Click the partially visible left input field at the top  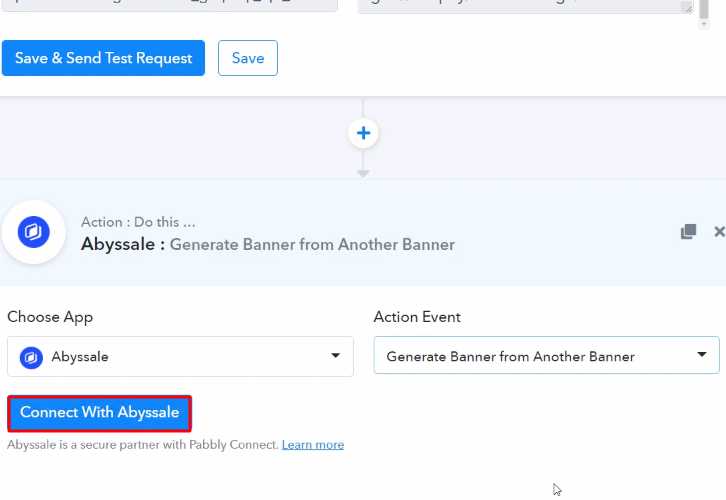pos(169,5)
